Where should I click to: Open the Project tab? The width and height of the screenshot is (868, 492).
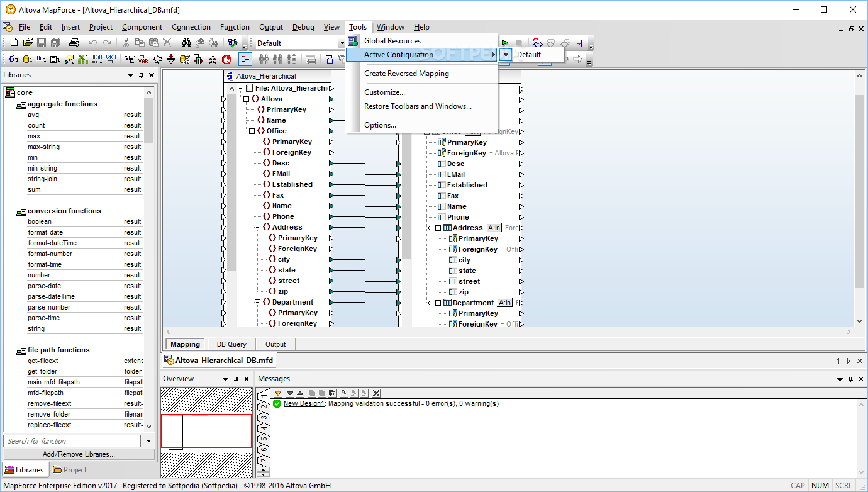click(70, 469)
